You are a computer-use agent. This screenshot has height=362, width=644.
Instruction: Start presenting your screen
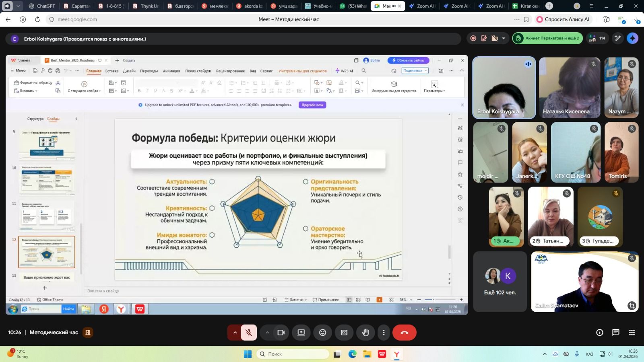coord(301,333)
